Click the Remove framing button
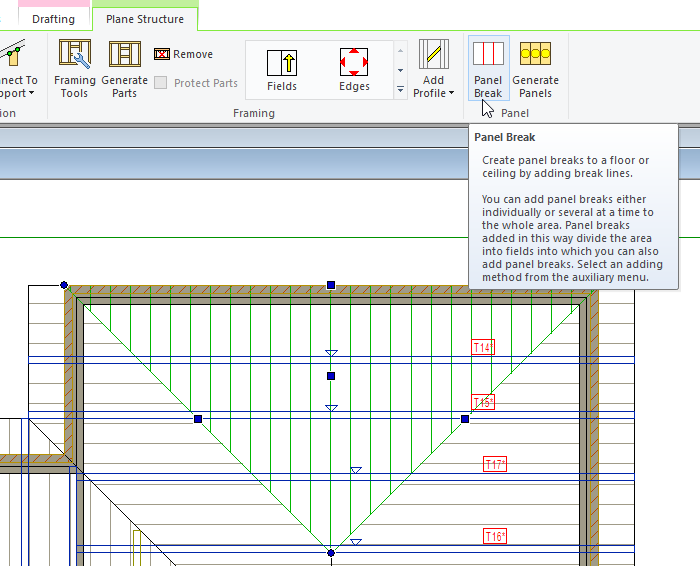 coord(183,54)
